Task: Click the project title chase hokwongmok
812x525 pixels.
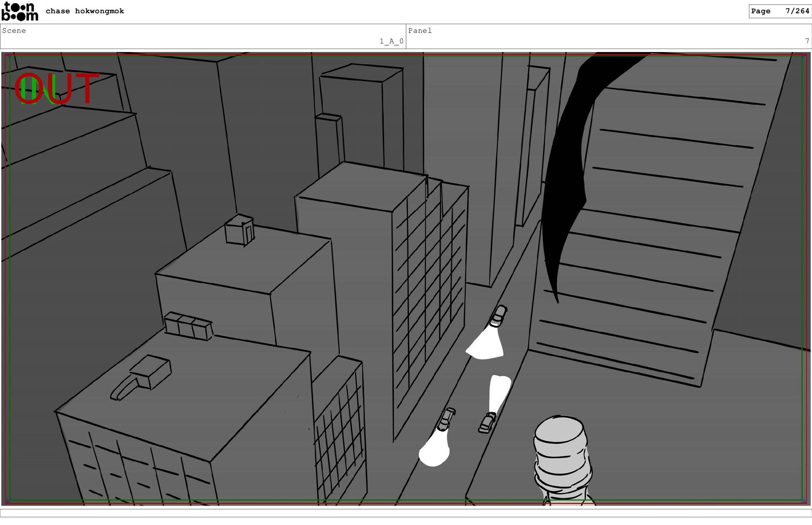Action: pos(85,11)
